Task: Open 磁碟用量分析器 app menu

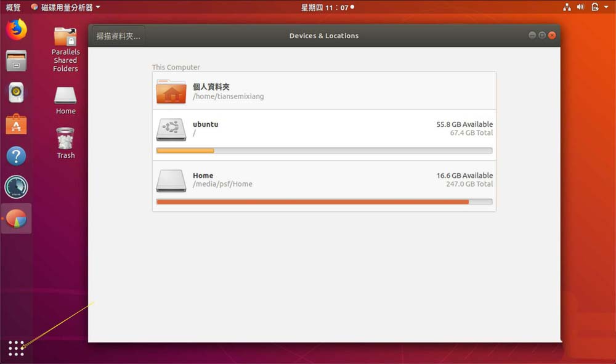Action: pos(65,7)
